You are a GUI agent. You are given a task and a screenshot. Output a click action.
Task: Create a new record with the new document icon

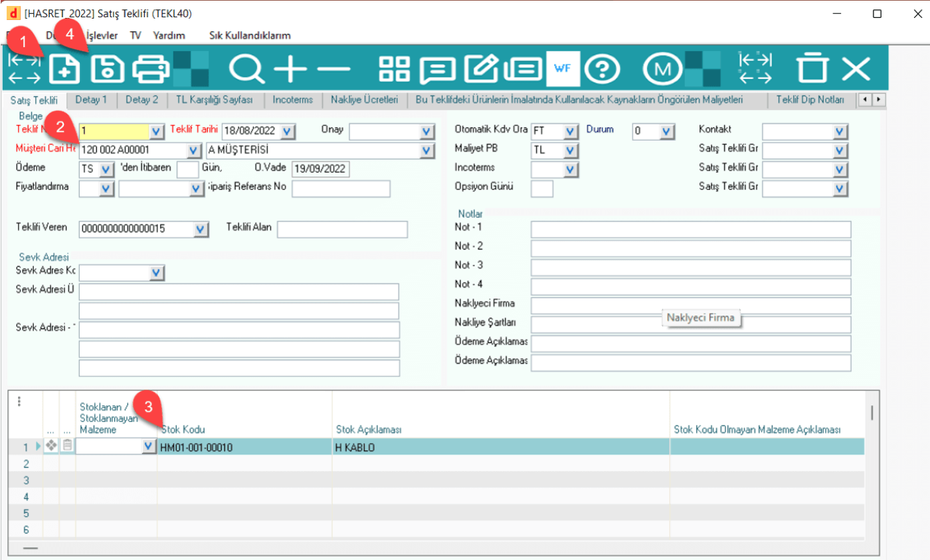tap(65, 68)
